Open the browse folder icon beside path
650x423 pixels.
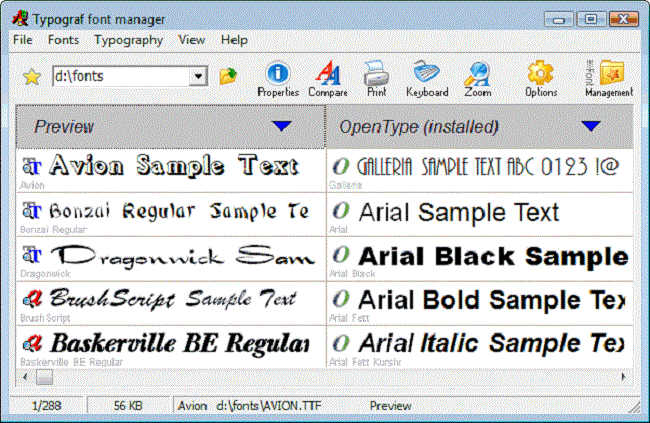[228, 76]
